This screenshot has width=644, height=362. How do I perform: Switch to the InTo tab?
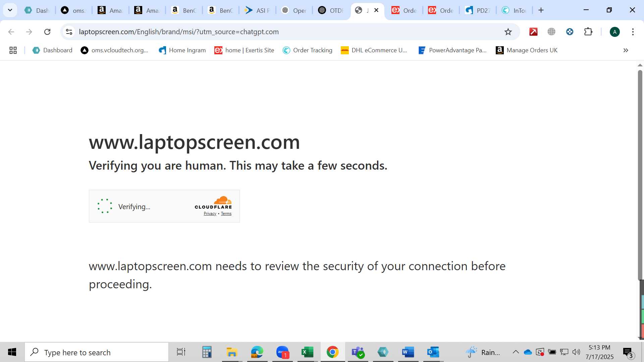click(x=514, y=10)
